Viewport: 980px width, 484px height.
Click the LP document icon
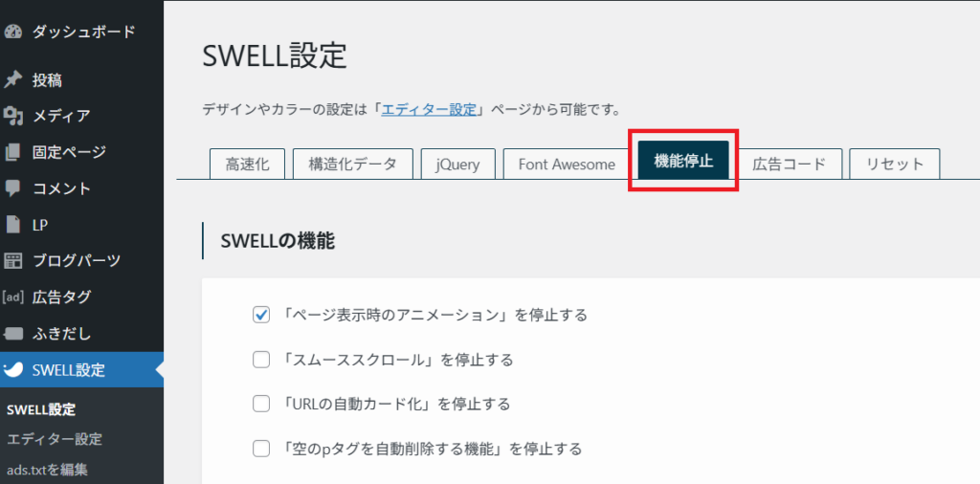(13, 225)
